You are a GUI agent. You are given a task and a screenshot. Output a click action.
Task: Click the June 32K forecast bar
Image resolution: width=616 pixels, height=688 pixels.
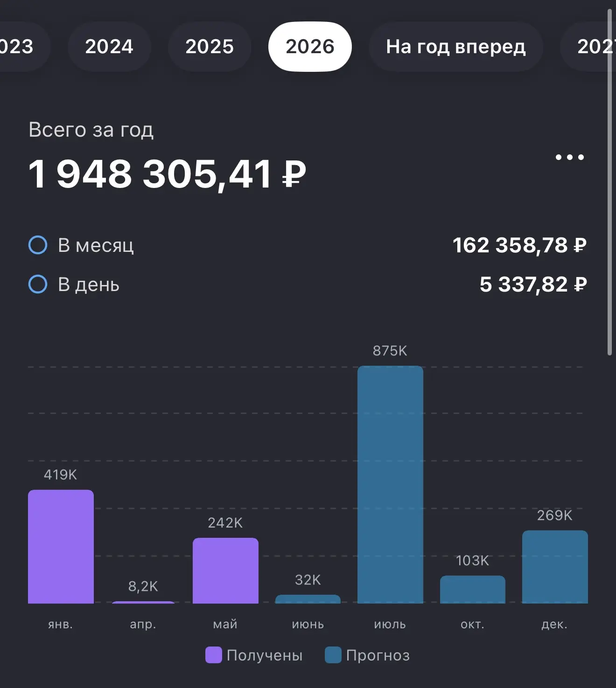(308, 599)
